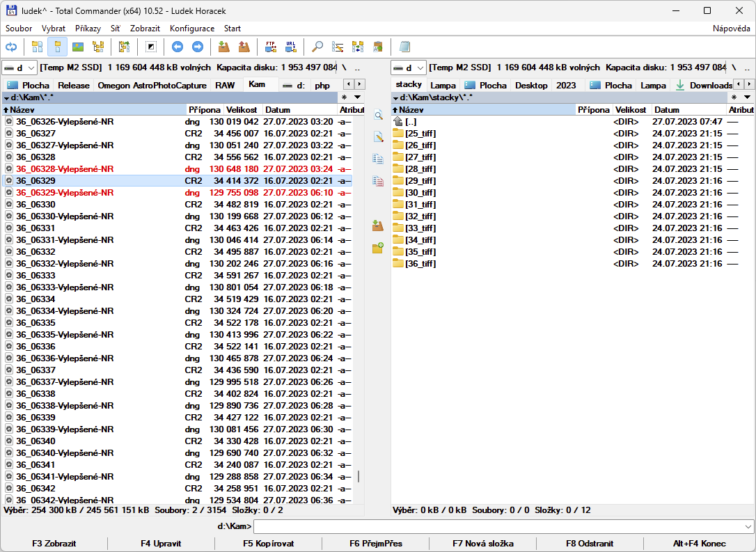
Task: Select file 36_06333-Vylepšené-NR
Action: pyautogui.click(x=178, y=287)
